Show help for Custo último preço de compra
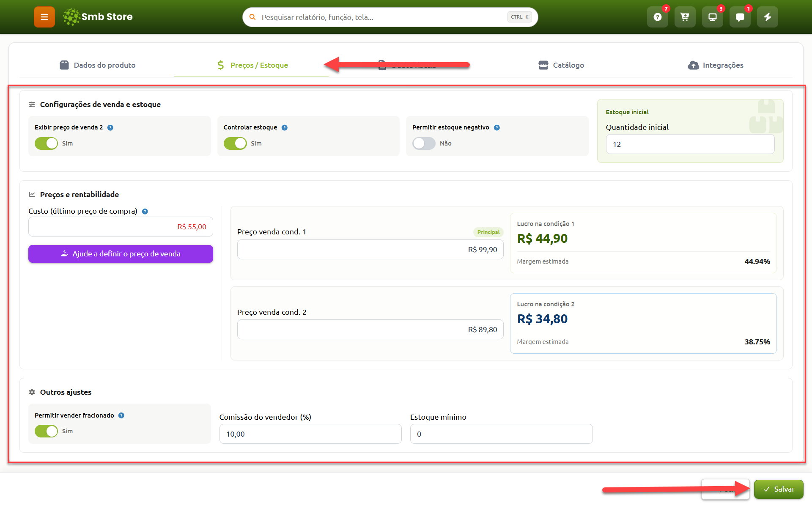The image size is (812, 506). coord(145,211)
